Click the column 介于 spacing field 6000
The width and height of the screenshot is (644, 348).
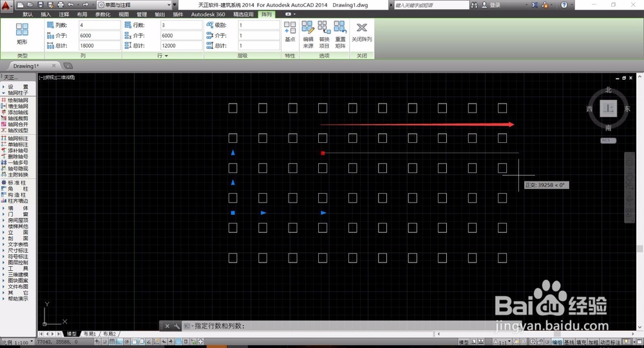click(99, 35)
